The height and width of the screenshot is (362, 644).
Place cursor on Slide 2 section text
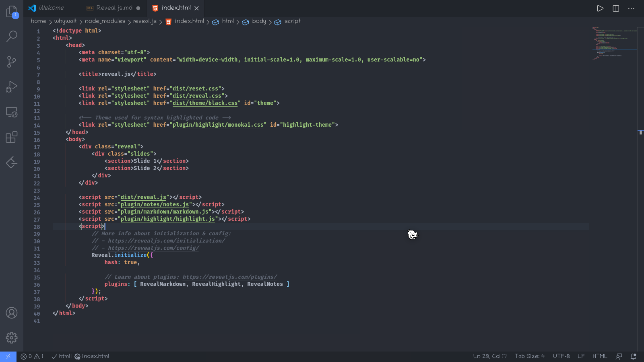145,168
